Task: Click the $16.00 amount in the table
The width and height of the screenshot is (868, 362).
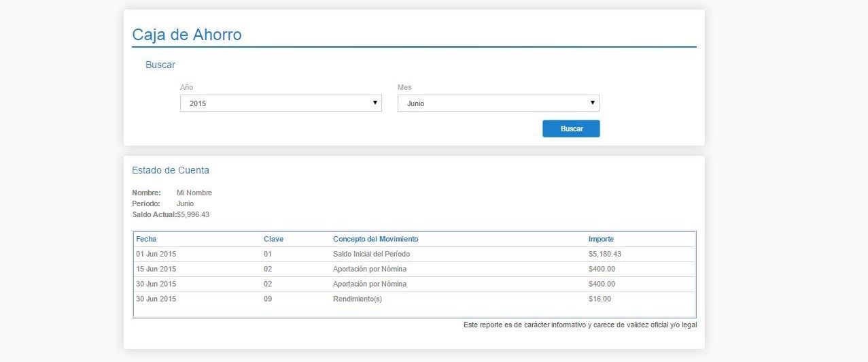Action: point(600,299)
